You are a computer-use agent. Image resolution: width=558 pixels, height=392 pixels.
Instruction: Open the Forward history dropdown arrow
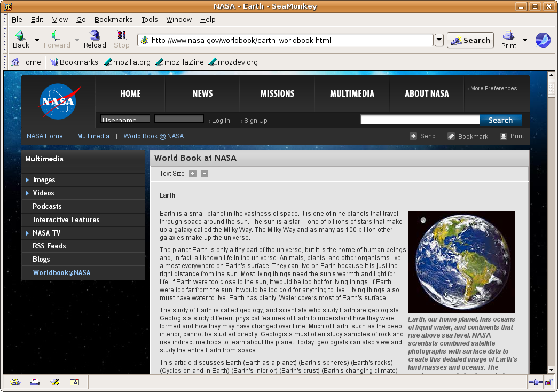point(77,40)
